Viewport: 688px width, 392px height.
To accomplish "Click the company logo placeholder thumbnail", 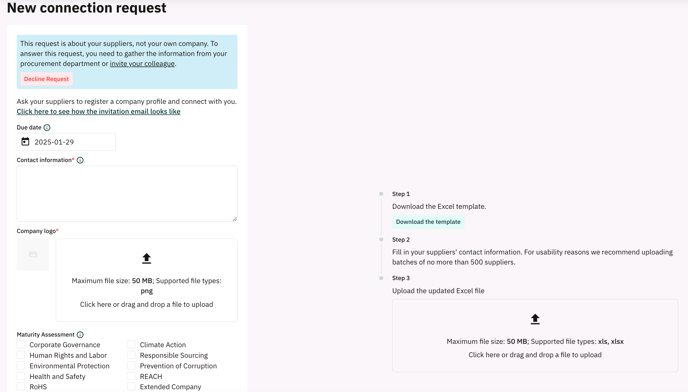I will click(33, 255).
